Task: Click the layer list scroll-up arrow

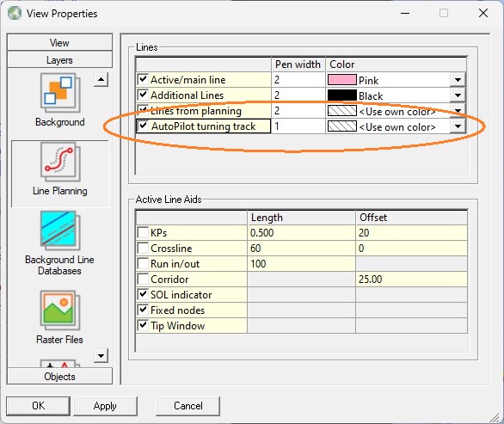Action: click(x=101, y=80)
